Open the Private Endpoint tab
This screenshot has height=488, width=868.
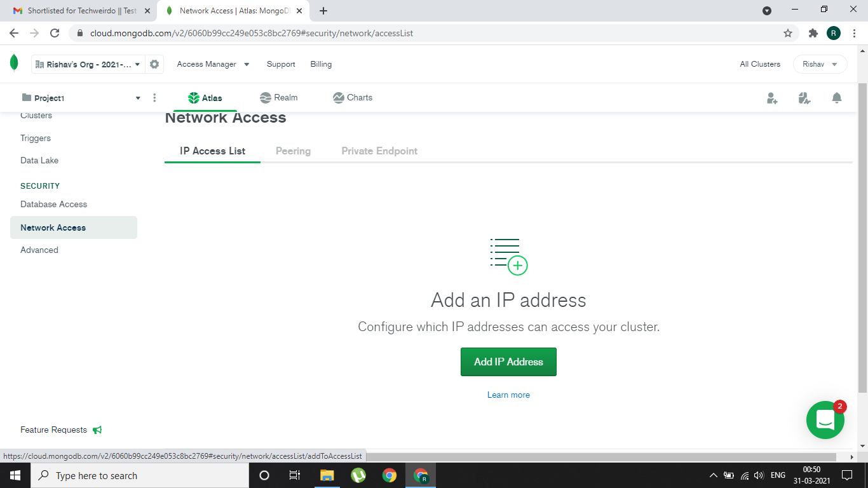coord(379,151)
